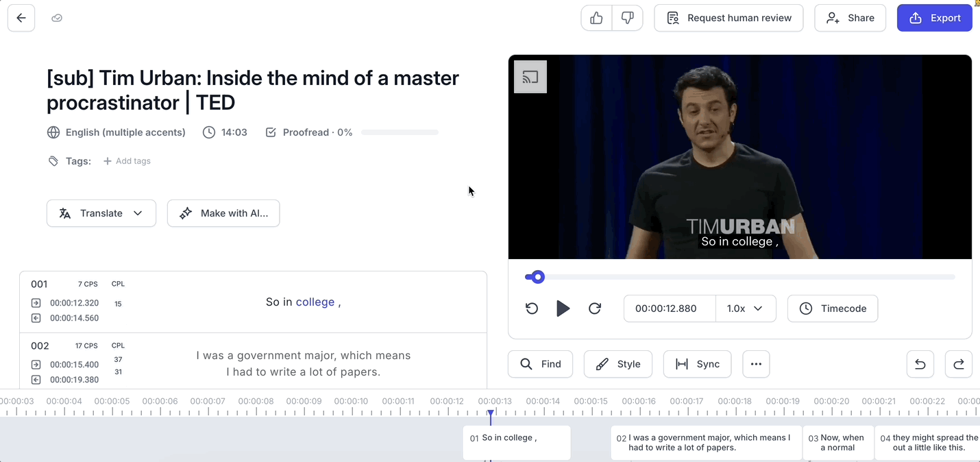
Task: Click the current timecode field 00:00:12.880
Action: click(670, 308)
